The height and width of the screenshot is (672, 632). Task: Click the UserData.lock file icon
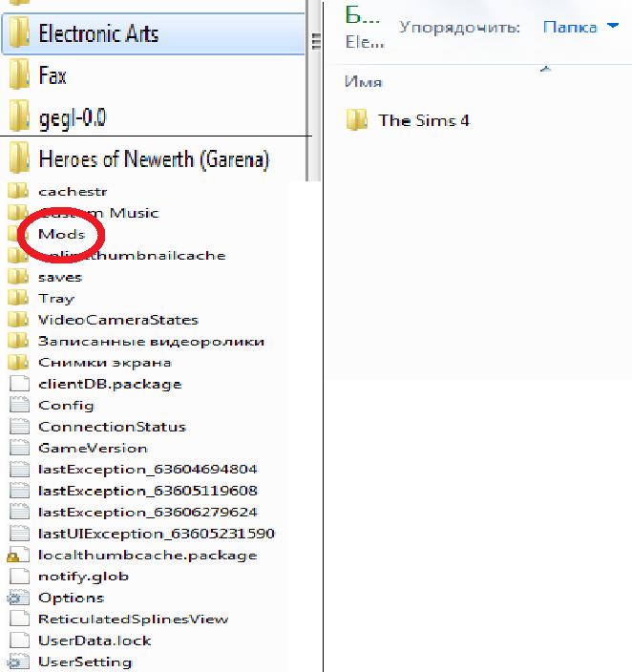[19, 640]
